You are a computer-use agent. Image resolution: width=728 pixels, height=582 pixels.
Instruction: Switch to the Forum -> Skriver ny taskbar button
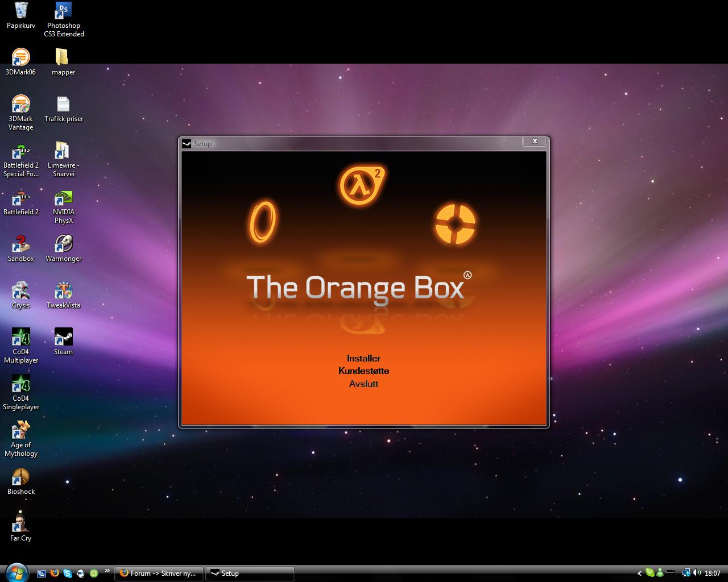pos(159,573)
